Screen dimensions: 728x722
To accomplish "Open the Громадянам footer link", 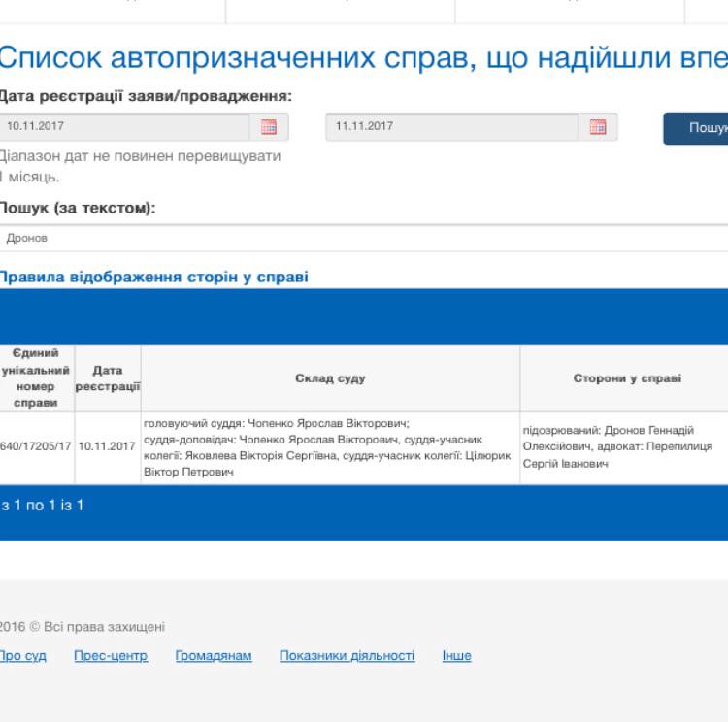I will [x=214, y=656].
